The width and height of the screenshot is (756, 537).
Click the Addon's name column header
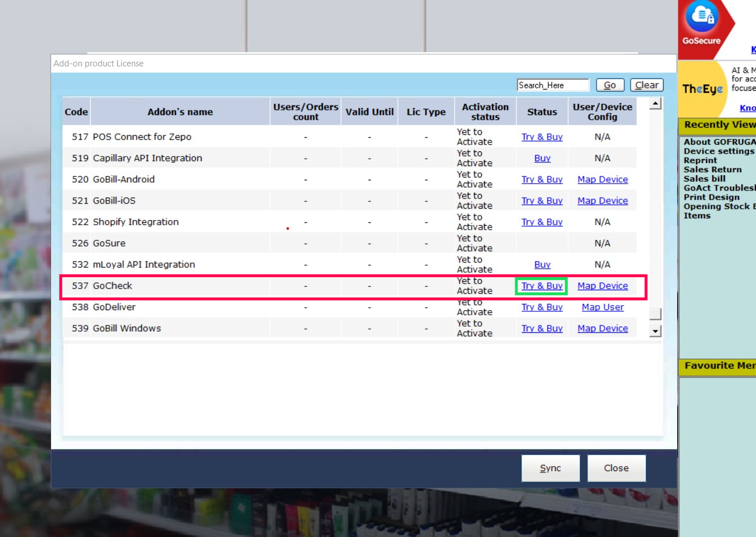[180, 112]
